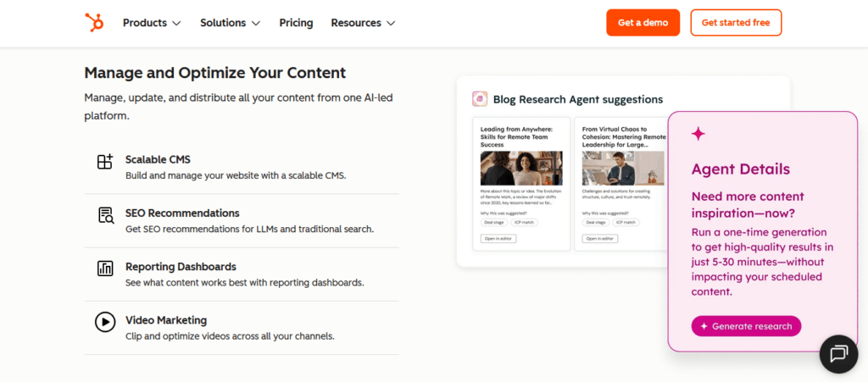The image size is (868, 382).
Task: Click the Video Marketing play icon
Action: (x=104, y=322)
